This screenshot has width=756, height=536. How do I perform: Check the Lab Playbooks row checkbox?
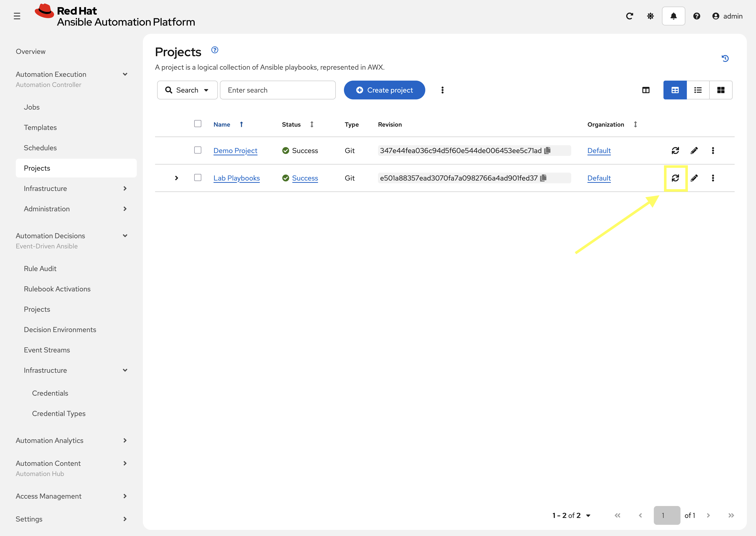coord(198,177)
